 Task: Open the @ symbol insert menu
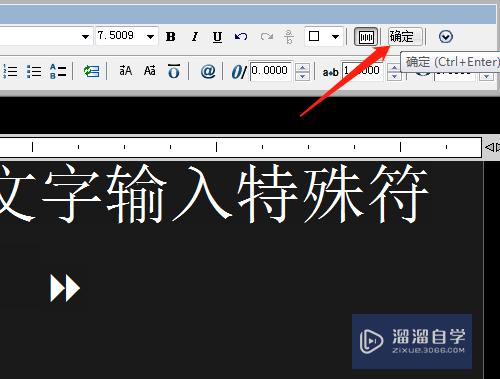(x=208, y=71)
